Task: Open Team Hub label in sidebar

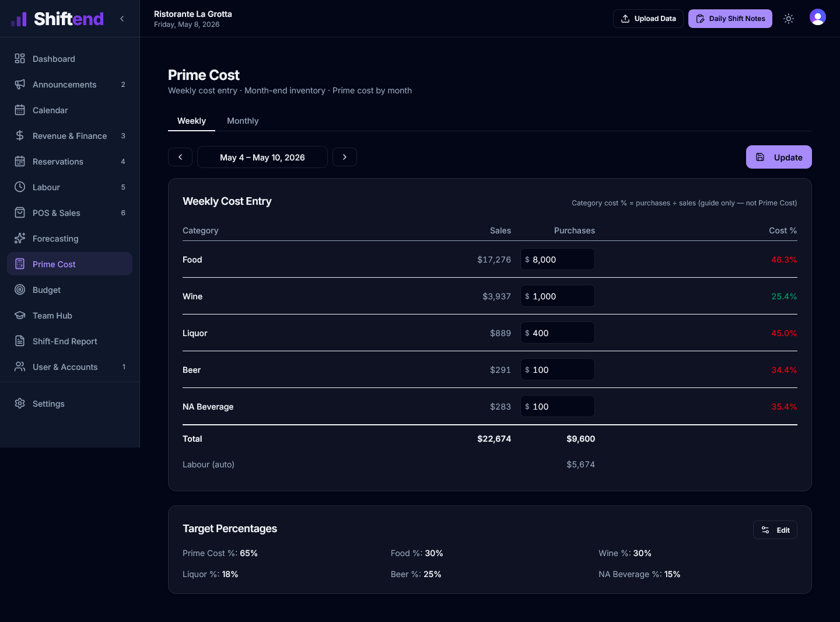Action: [x=52, y=316]
